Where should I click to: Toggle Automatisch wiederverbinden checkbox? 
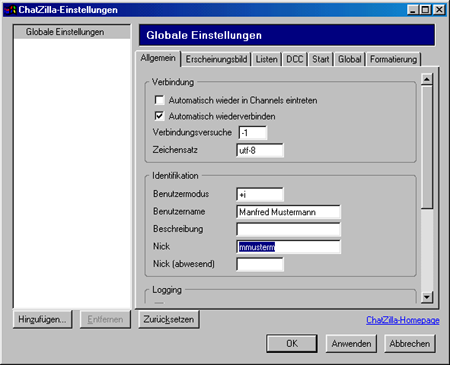159,116
